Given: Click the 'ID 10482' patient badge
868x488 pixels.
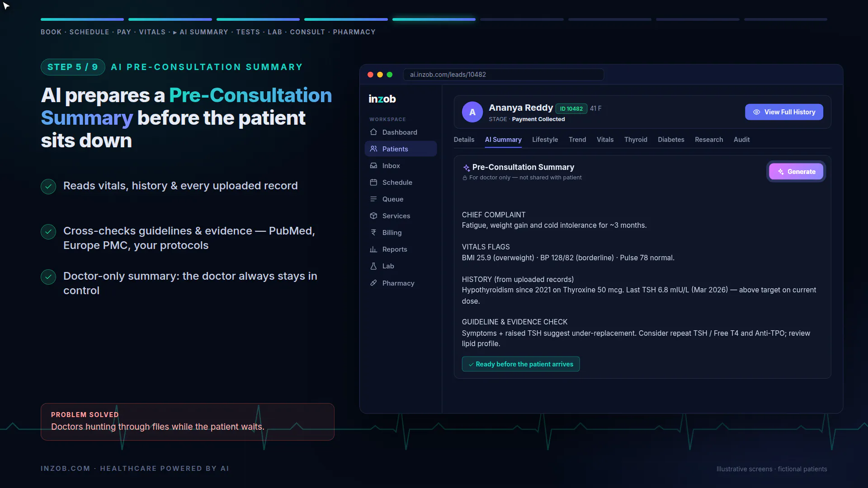Looking at the screenshot, I should (x=571, y=109).
